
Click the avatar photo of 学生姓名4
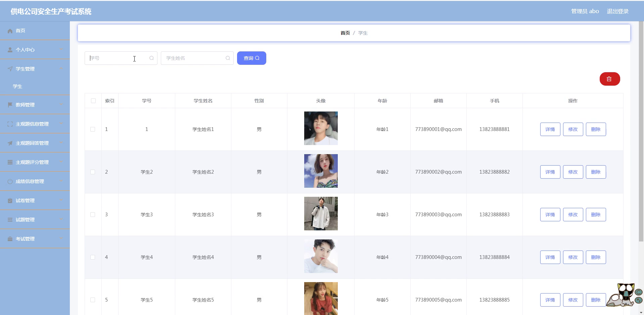point(321,256)
